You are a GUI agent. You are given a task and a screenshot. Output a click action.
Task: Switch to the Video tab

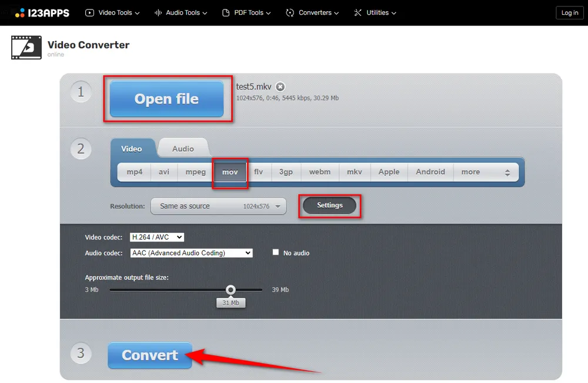click(132, 148)
